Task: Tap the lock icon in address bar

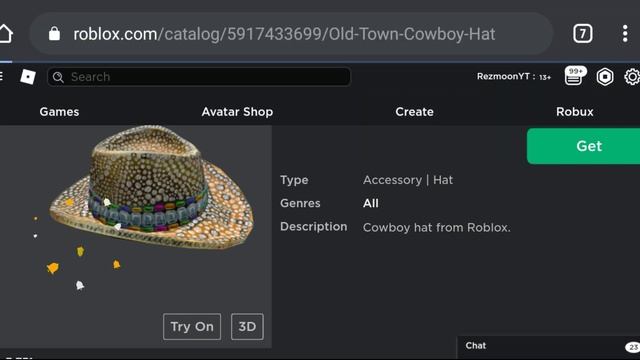Action: 54,34
